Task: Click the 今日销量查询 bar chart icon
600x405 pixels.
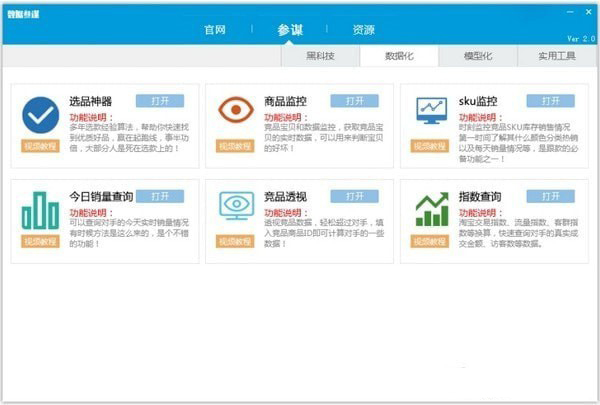Action: coord(40,208)
